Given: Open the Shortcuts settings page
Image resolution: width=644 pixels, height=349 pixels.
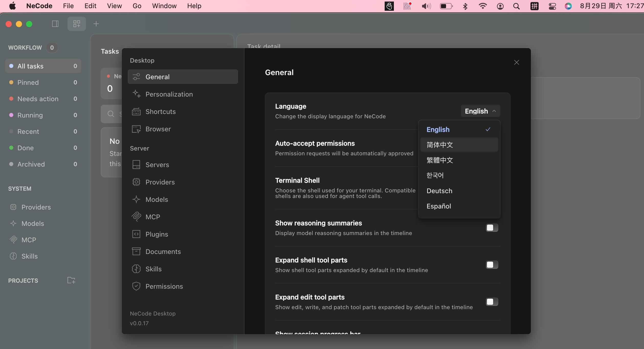Looking at the screenshot, I should click(183, 111).
